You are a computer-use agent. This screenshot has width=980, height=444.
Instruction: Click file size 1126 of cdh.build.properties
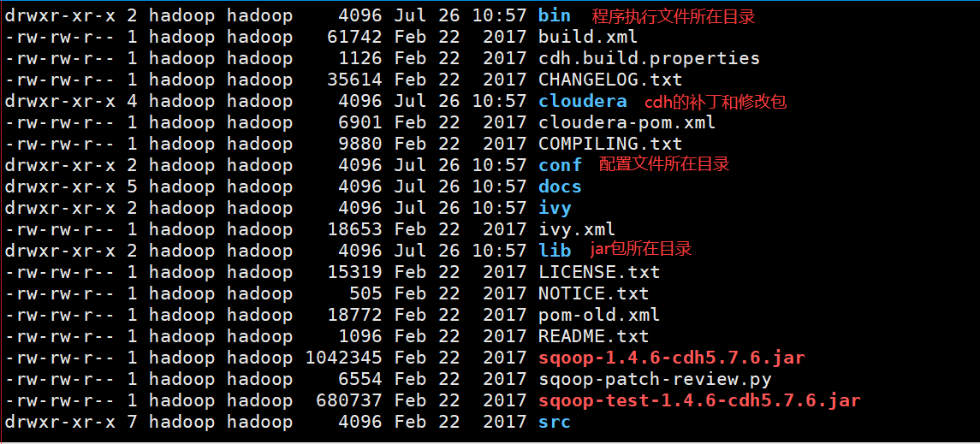point(360,58)
